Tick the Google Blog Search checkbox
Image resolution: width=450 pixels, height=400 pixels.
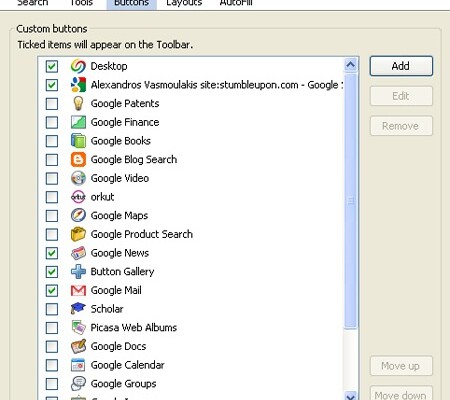pyautogui.click(x=52, y=160)
